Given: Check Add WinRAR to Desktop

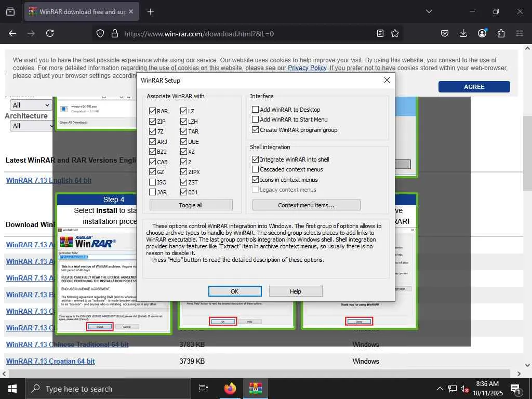Looking at the screenshot, I should coord(255,109).
